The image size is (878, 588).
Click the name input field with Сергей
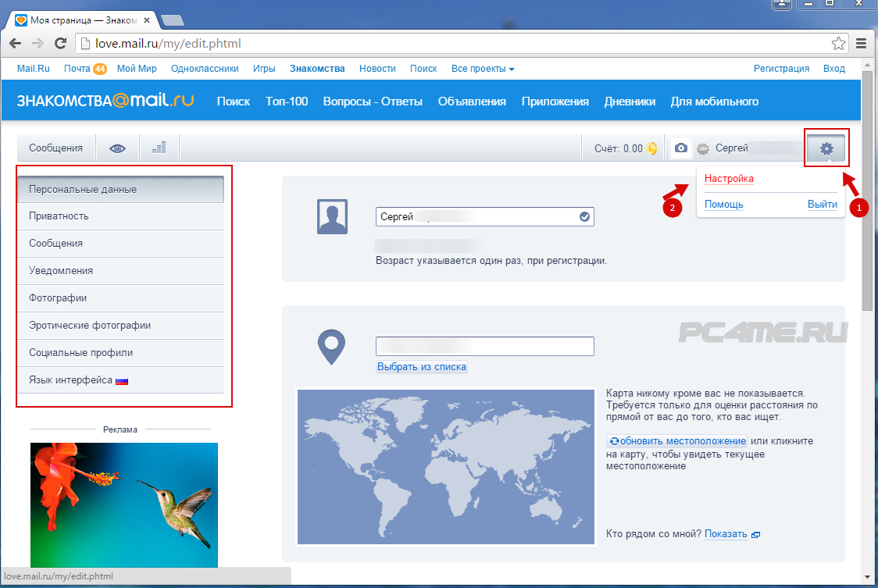pos(485,217)
